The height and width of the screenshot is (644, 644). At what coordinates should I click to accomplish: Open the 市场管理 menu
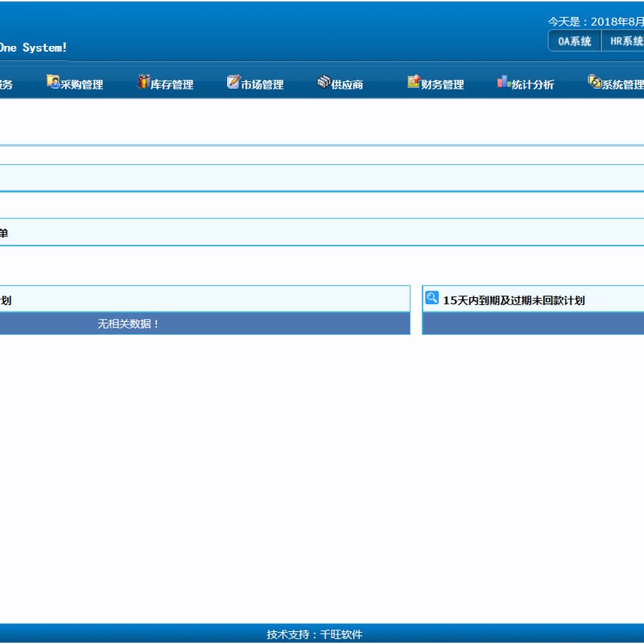(262, 85)
